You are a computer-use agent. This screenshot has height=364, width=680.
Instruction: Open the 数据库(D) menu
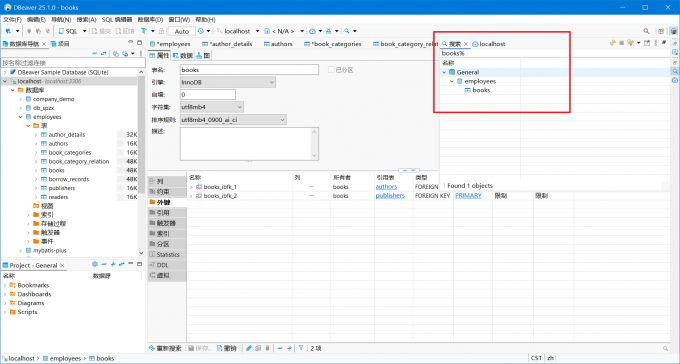click(x=150, y=20)
